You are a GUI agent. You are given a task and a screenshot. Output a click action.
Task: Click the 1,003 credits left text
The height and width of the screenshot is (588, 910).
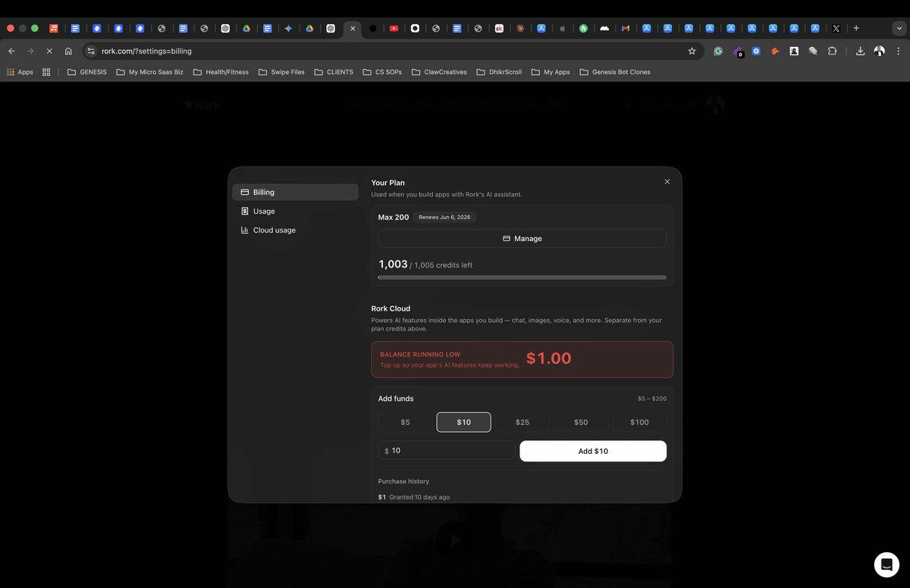point(425,264)
